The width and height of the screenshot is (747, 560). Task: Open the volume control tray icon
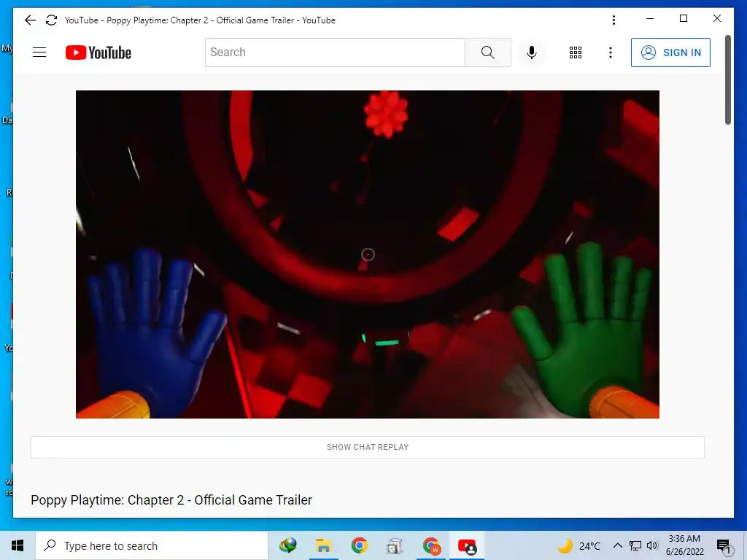pos(652,545)
